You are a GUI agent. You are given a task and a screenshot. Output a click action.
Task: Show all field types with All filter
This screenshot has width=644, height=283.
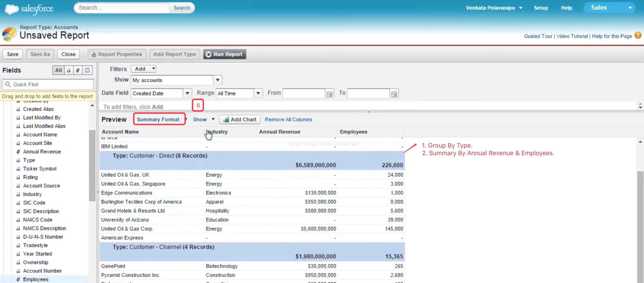(x=58, y=70)
